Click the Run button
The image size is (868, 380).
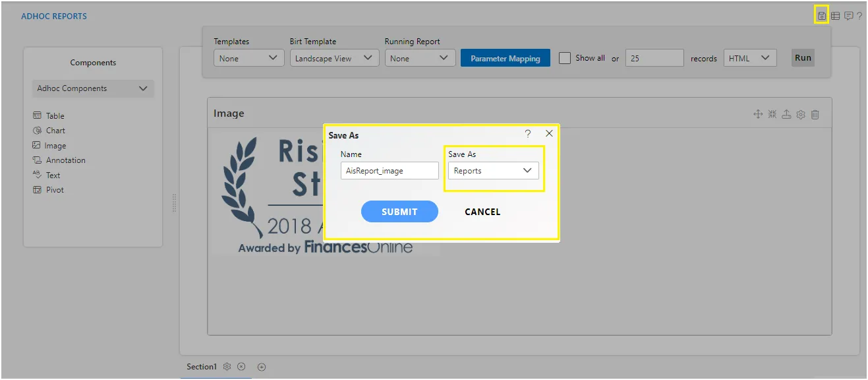(x=803, y=58)
